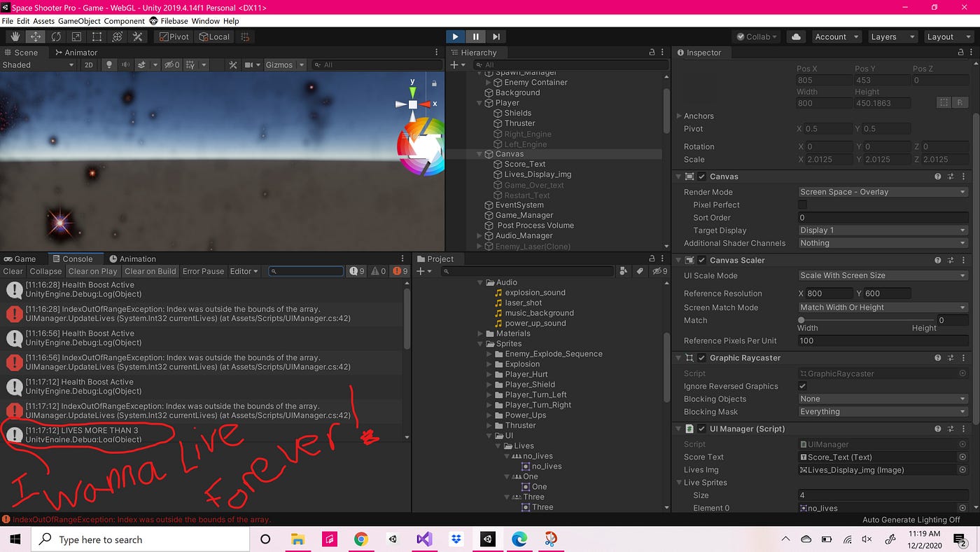Select the Rotate tool
980x552 pixels.
coord(56,36)
